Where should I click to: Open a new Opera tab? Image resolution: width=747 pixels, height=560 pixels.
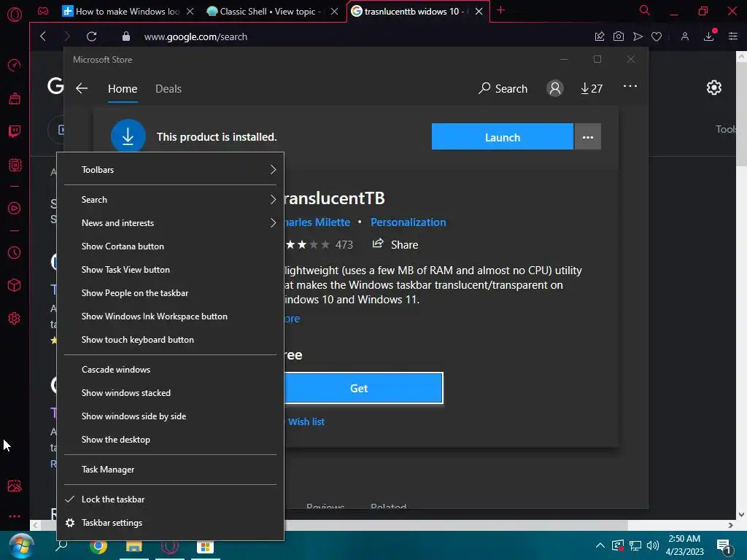pyautogui.click(x=500, y=10)
